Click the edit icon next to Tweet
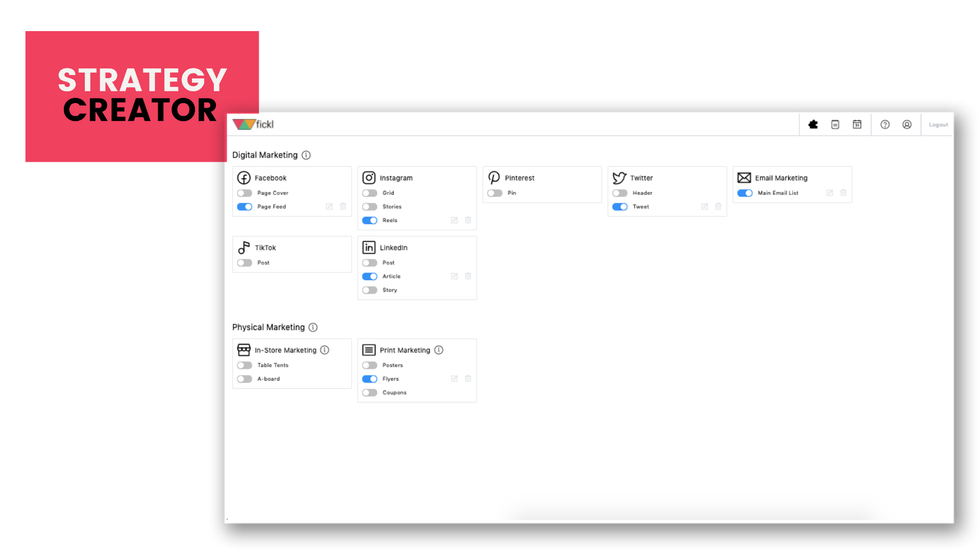980x551 pixels. pyautogui.click(x=704, y=206)
